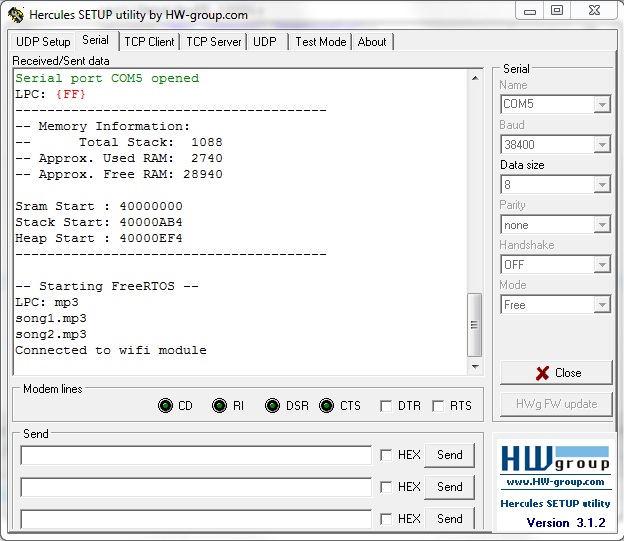Open the About tab

click(x=372, y=42)
